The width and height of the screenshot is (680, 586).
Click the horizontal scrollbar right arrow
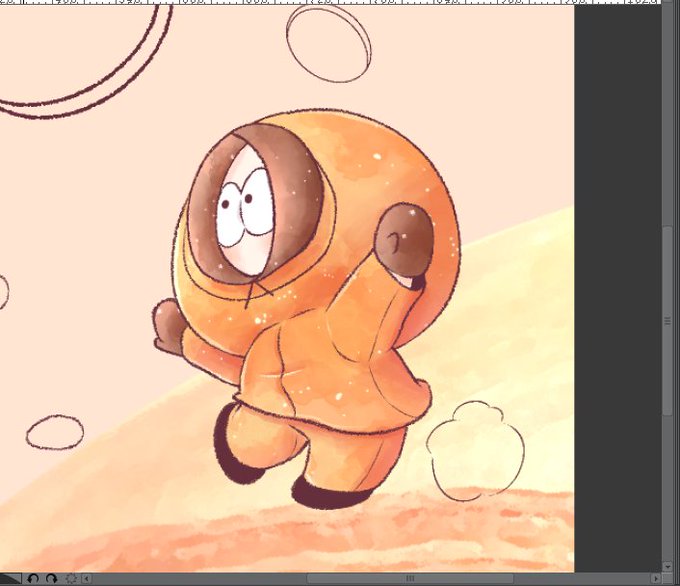[x=656, y=579]
